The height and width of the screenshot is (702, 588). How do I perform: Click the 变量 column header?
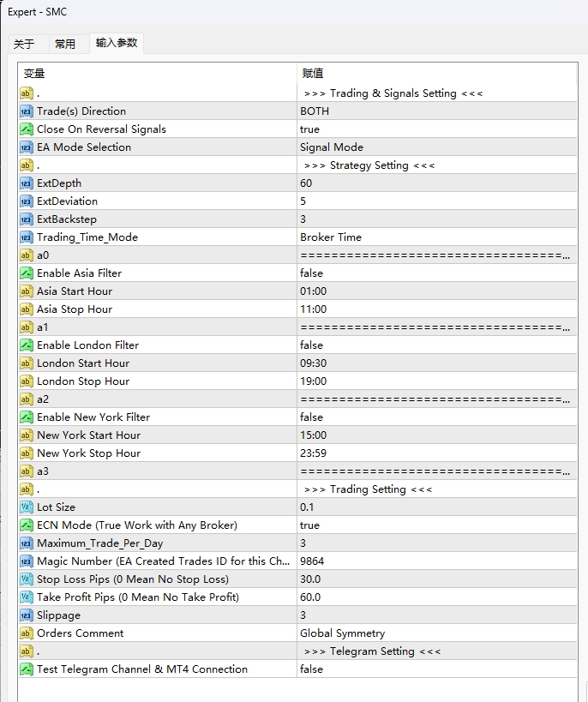[x=158, y=73]
